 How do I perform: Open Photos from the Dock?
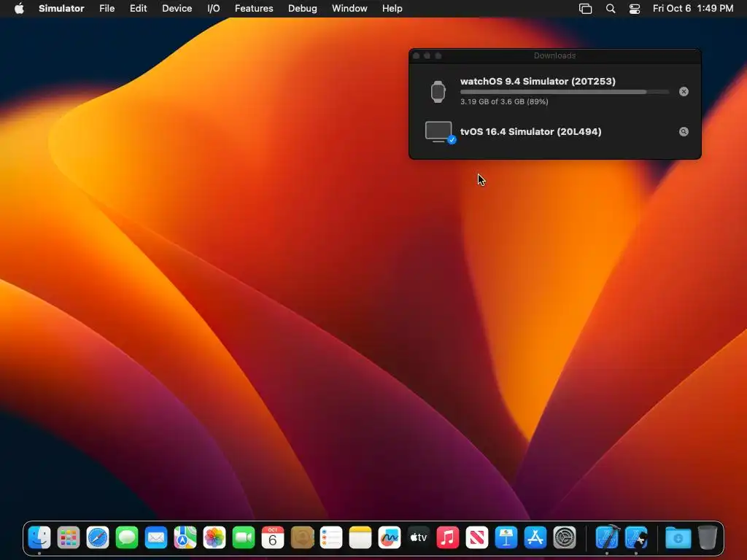(x=214, y=538)
